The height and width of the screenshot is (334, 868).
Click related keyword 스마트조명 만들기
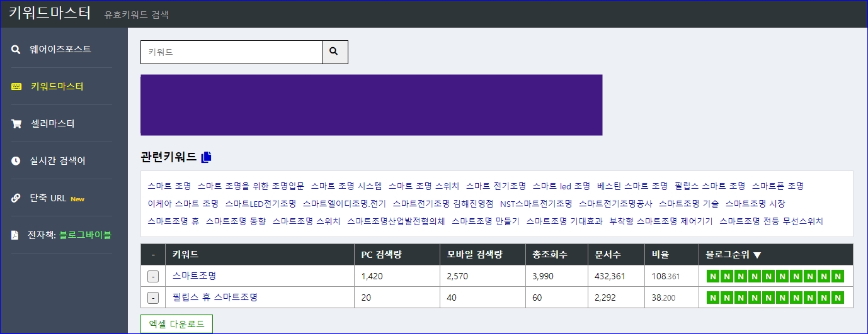[486, 221]
